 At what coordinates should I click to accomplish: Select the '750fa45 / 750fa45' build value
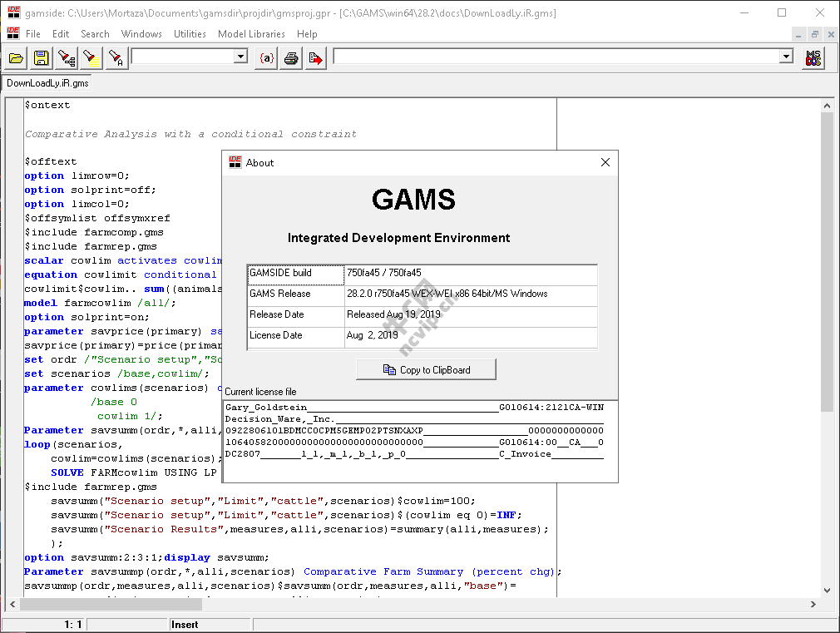coord(471,274)
